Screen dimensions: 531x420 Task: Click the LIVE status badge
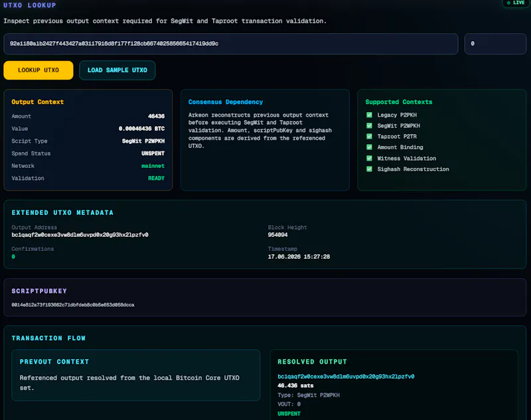tap(516, 3)
